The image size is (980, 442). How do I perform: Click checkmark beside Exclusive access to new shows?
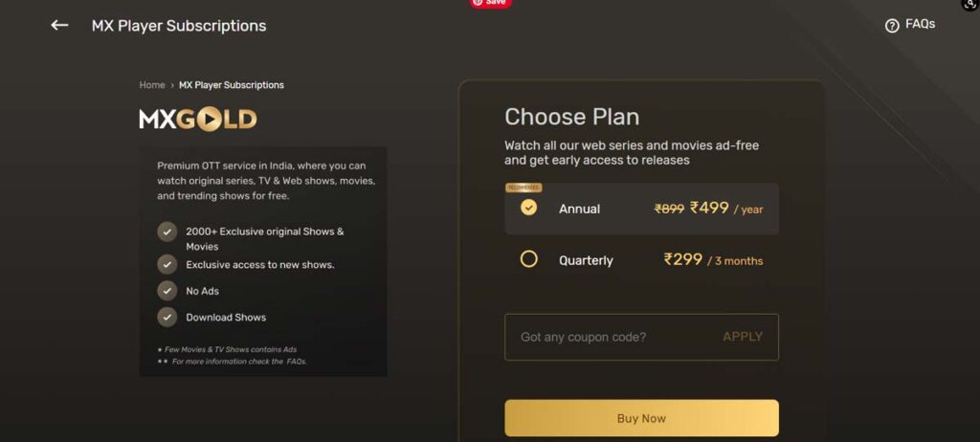167,264
